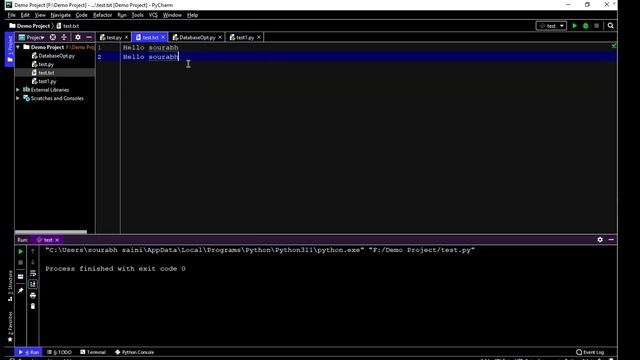Click the green Debug bug icon

pyautogui.click(x=586, y=26)
